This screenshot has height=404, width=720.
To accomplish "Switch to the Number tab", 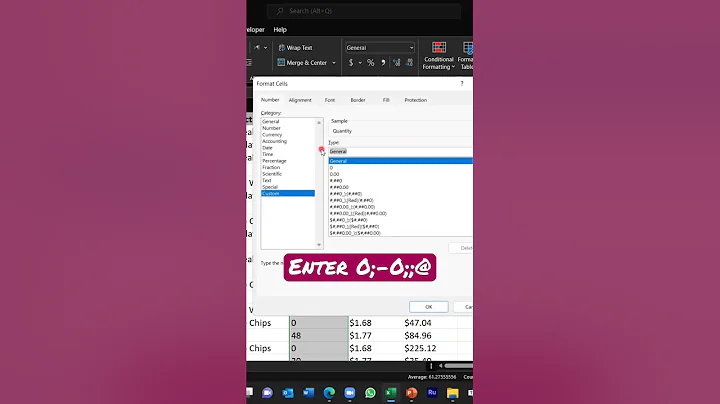I will click(270, 100).
